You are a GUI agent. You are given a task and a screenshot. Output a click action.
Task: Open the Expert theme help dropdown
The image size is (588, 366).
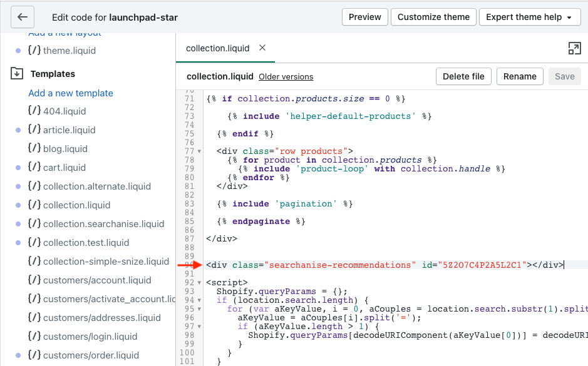[x=530, y=18]
